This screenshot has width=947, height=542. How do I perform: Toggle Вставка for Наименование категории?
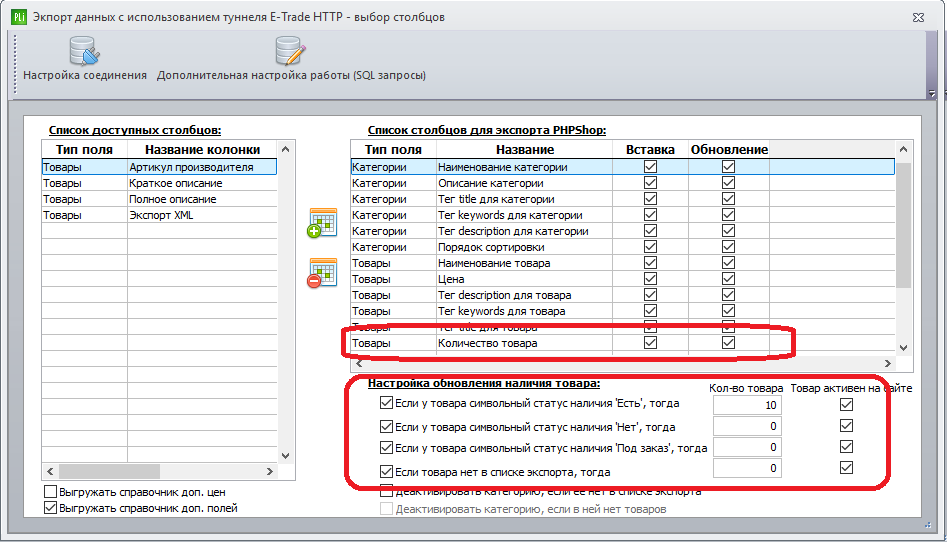click(x=650, y=167)
